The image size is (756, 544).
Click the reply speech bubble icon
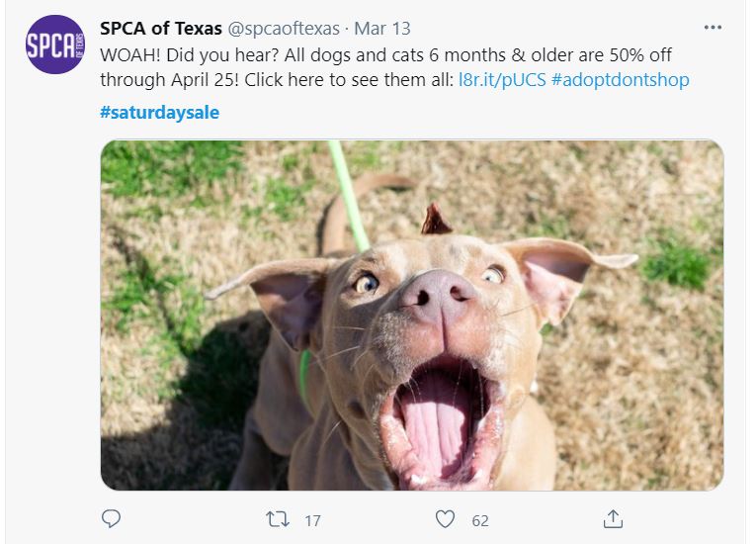(x=112, y=518)
